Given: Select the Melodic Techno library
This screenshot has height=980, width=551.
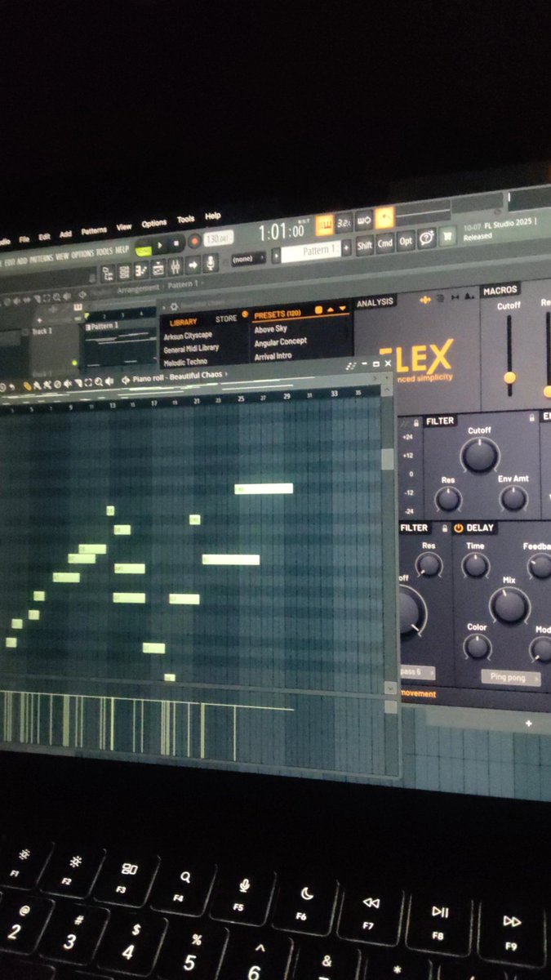Looking at the screenshot, I should click(185, 362).
